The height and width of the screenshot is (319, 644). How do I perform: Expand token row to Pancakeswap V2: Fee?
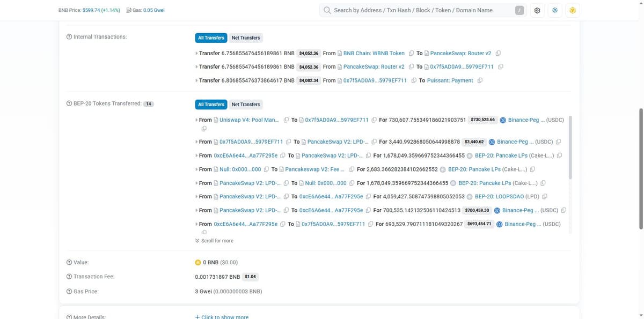pyautogui.click(x=196, y=169)
